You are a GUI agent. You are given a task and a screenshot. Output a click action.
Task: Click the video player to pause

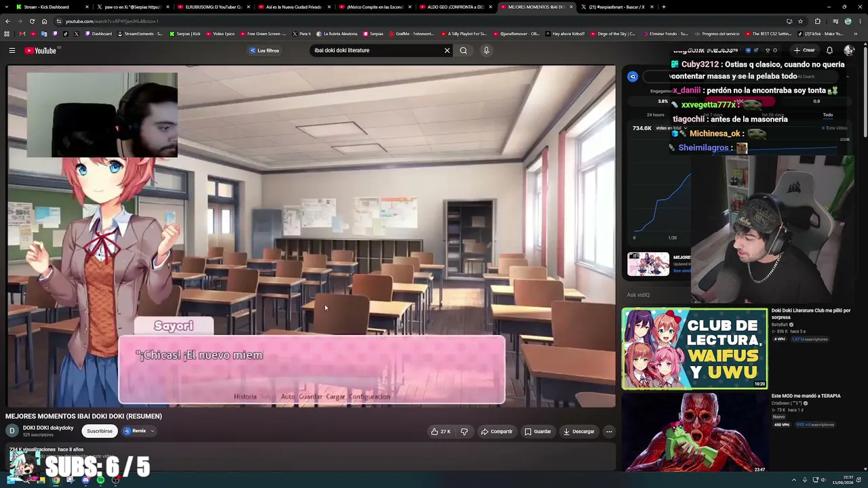311,236
